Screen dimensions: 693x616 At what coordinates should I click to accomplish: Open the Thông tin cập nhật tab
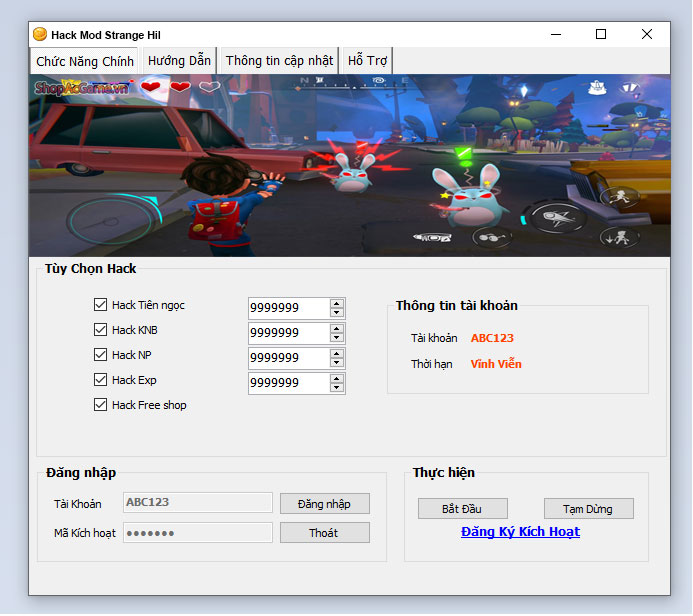pyautogui.click(x=279, y=61)
